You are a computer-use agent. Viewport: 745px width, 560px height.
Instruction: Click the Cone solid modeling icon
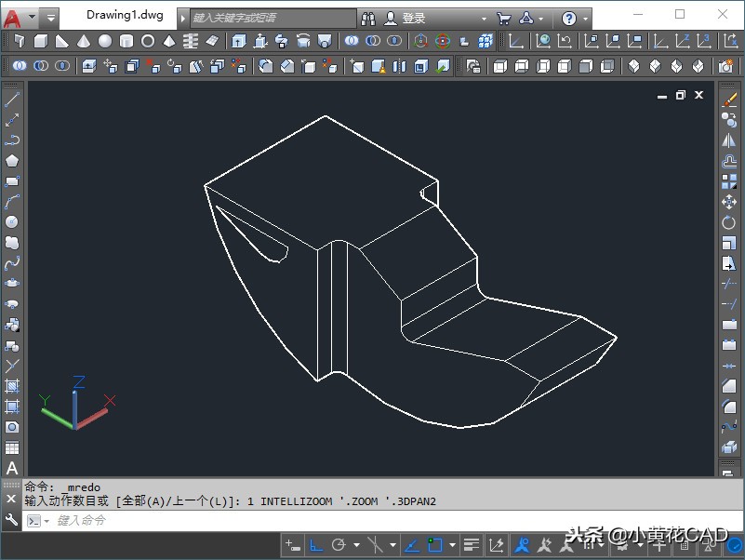coord(84,42)
